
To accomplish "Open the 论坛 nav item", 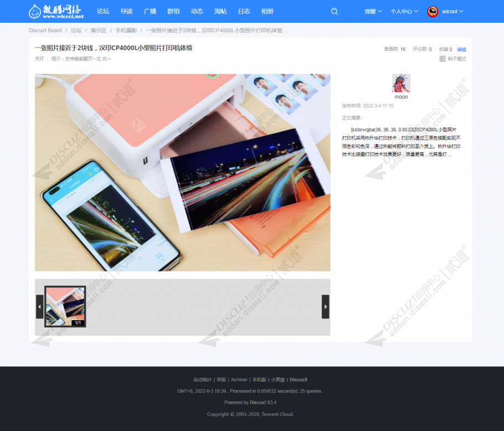I will pos(103,11).
